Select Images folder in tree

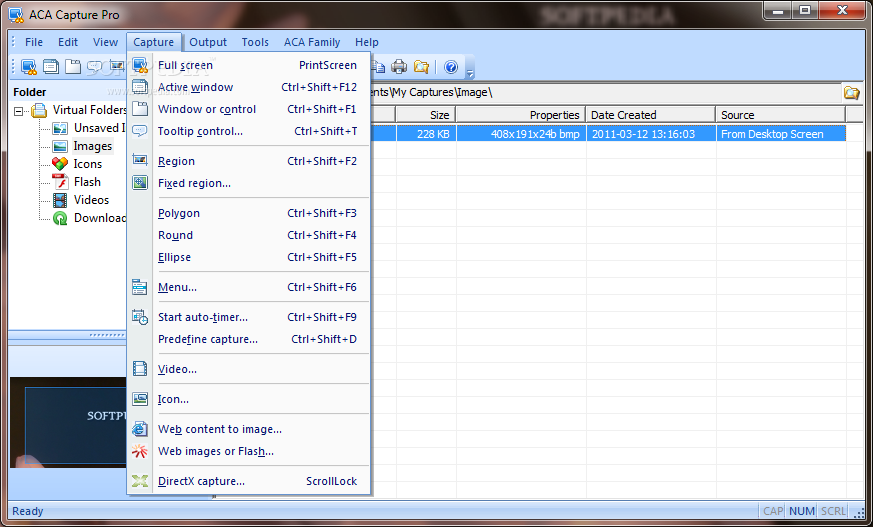[x=92, y=146]
